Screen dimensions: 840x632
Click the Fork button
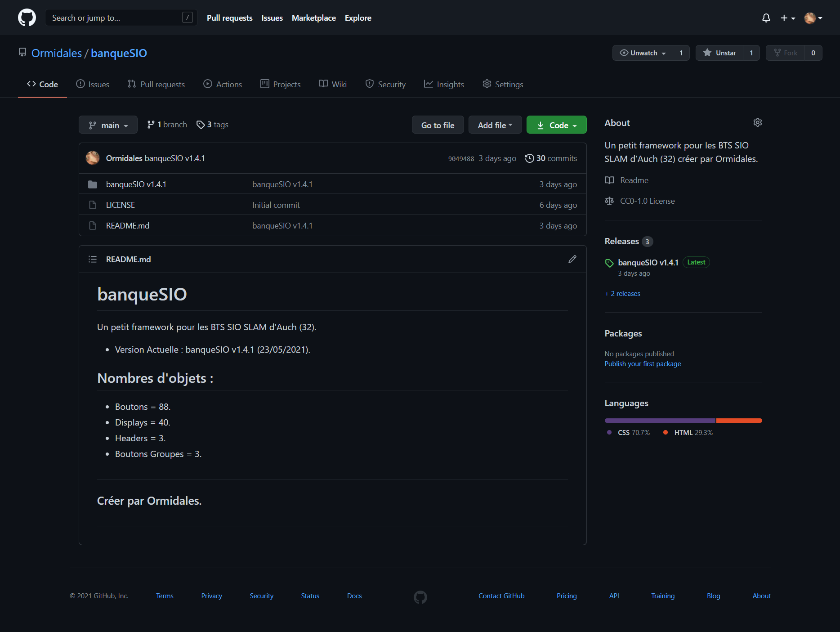pos(785,53)
